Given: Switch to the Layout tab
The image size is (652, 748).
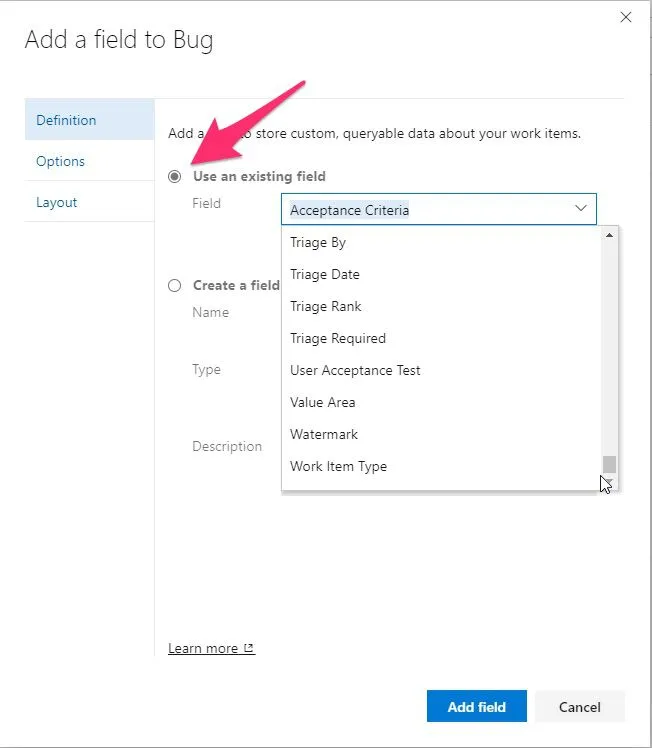Looking at the screenshot, I should pos(57,202).
